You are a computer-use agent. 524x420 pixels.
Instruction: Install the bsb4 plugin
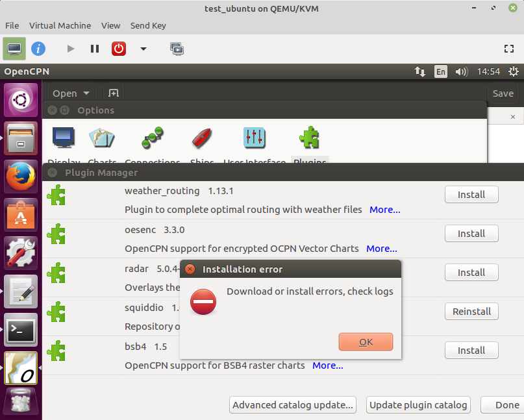(x=471, y=351)
